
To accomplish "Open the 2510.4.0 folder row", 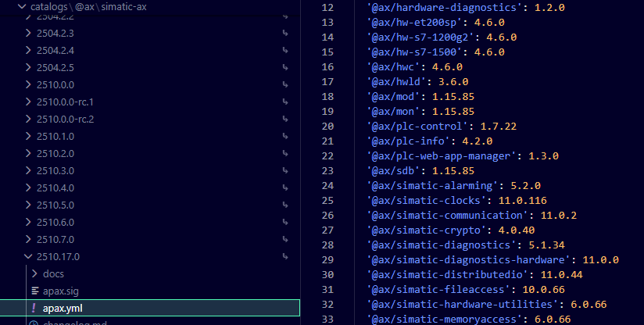I will [150, 187].
